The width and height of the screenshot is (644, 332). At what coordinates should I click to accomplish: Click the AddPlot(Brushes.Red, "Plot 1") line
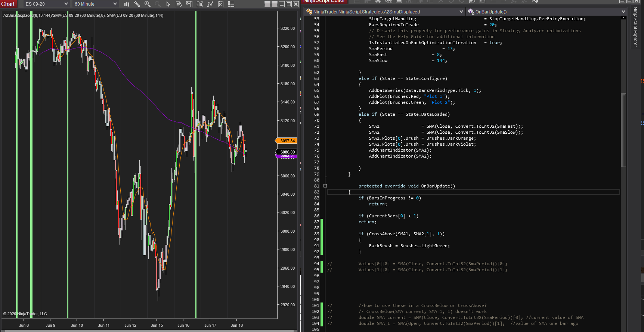click(409, 96)
